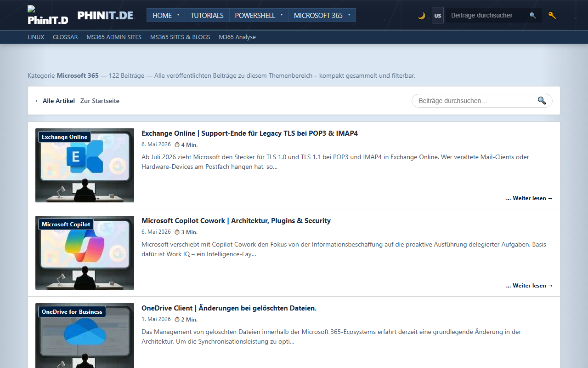
Task: Open login via the key icon
Action: 552,15
